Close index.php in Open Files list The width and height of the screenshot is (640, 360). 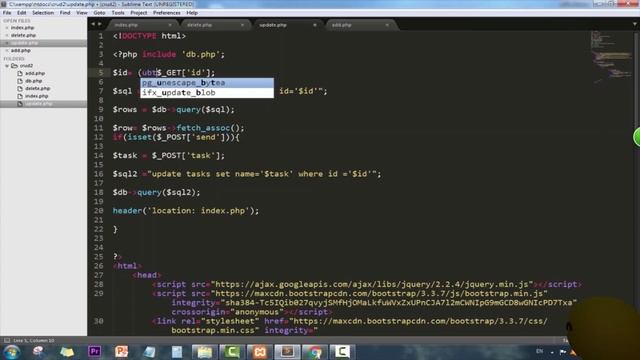tap(7, 28)
